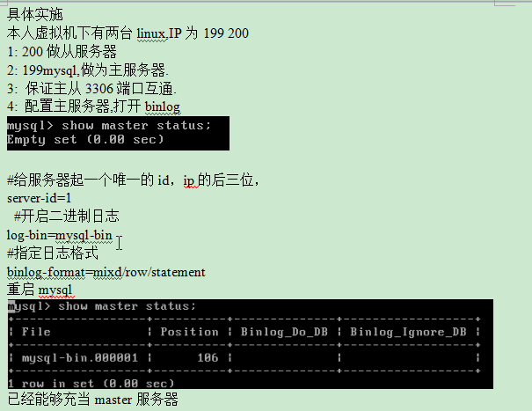Click the line '4: 配置主服务器,打开 binlog'
Screen dimensions: 532x411
(93, 106)
